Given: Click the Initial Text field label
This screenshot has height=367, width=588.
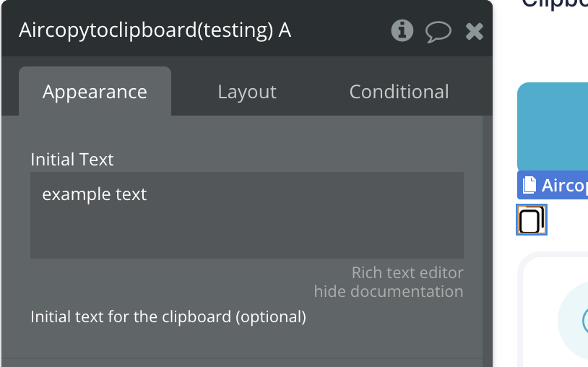Looking at the screenshot, I should coord(72,160).
